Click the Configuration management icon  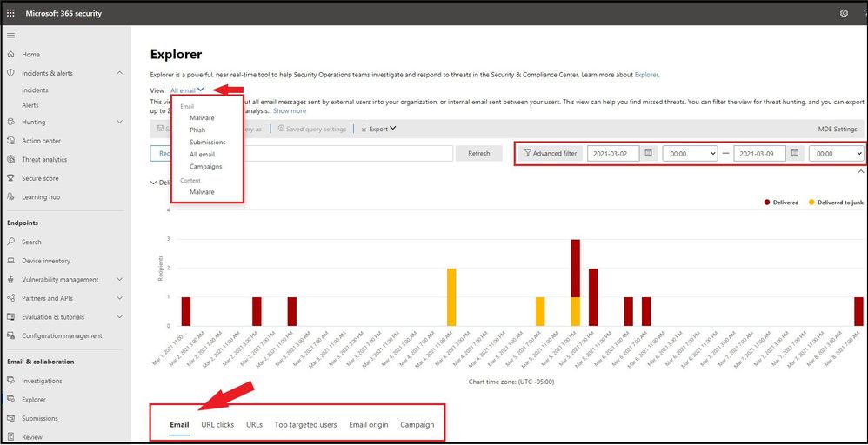tap(10, 336)
